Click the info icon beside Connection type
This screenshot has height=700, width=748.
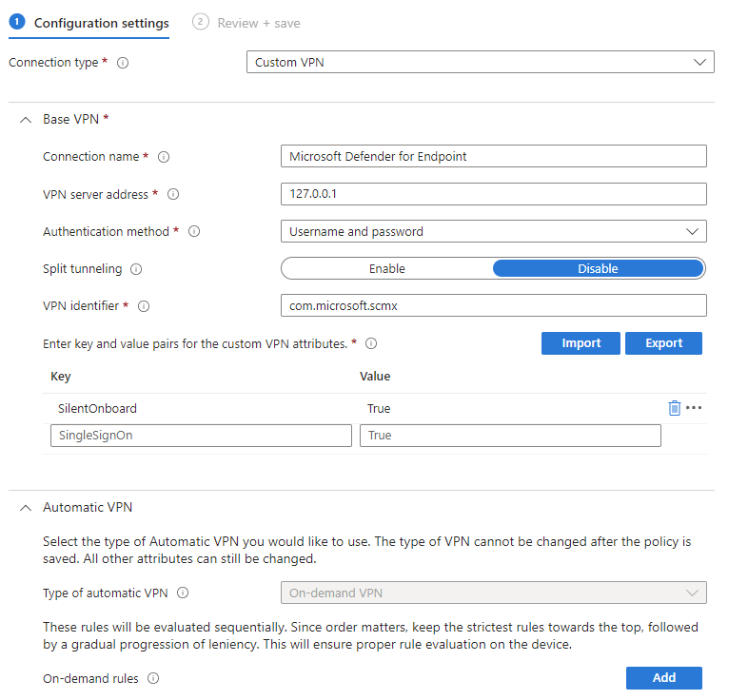(x=123, y=63)
